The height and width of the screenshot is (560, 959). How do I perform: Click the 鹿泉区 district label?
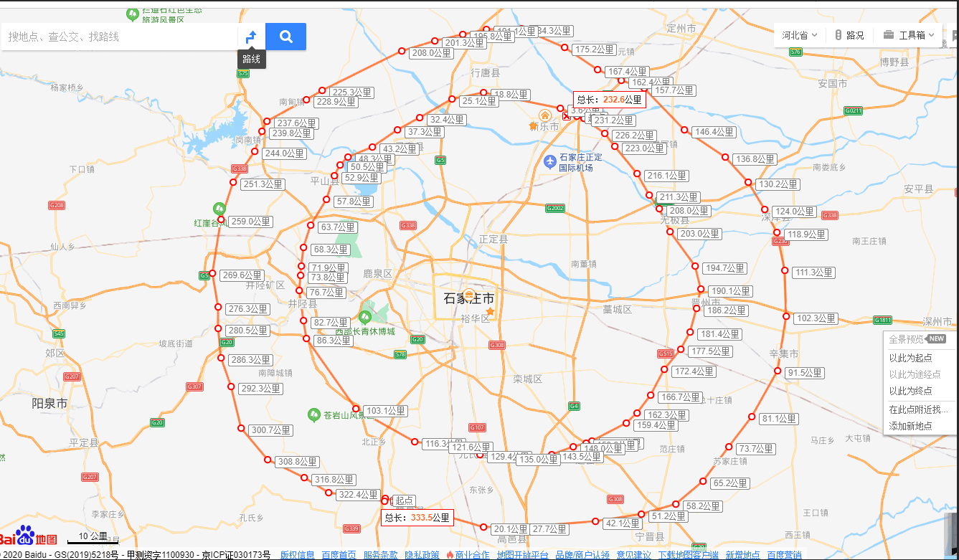click(378, 273)
